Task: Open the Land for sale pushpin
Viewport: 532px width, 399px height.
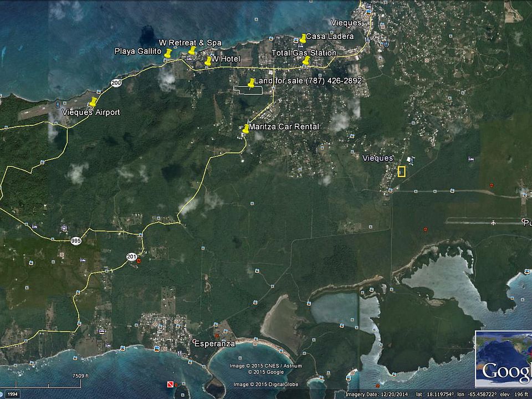Action: pos(251,83)
